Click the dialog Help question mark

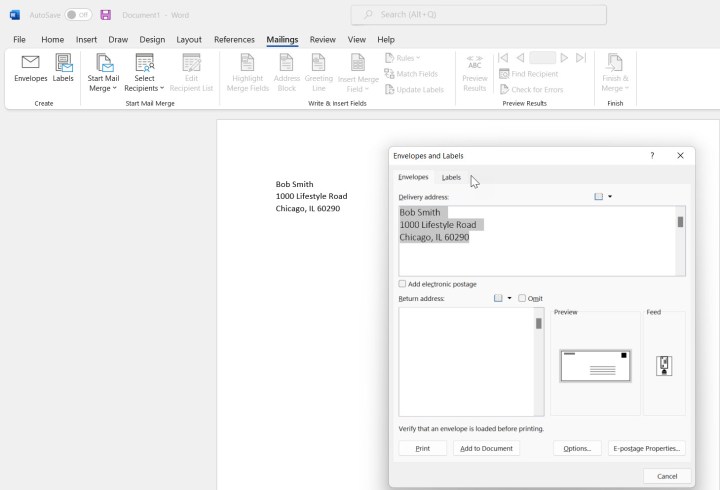(652, 156)
